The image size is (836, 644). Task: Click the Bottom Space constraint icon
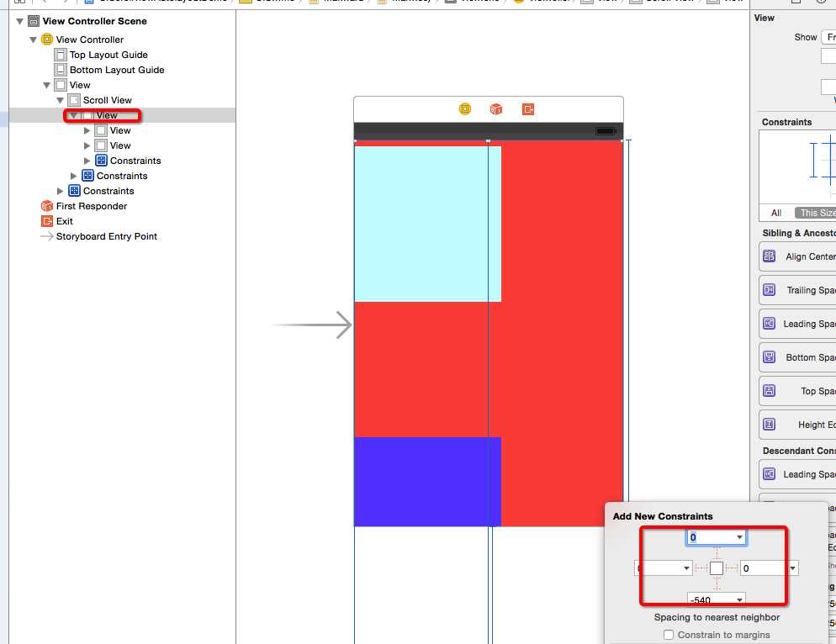tap(769, 357)
